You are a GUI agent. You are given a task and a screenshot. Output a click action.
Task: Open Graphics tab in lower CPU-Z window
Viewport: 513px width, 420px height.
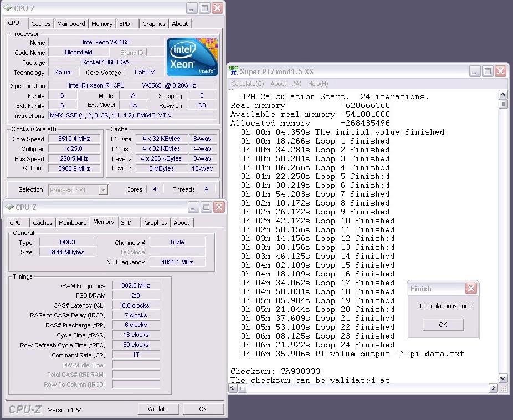(156, 223)
